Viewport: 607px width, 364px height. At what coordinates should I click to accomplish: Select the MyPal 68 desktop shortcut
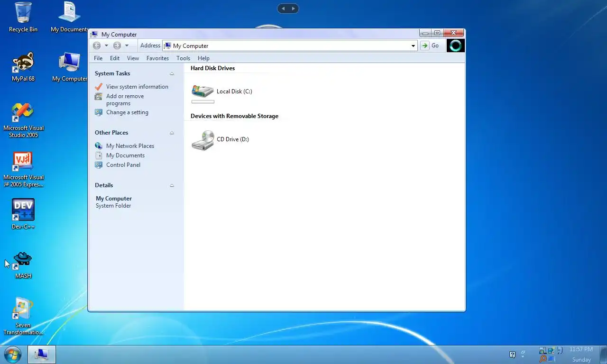23,67
